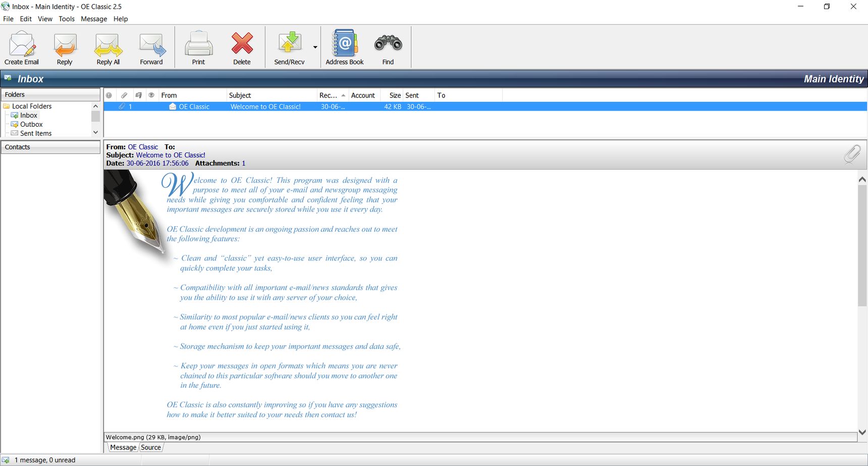Select the Outbox folder
Screen dimensions: 868x466
pos(31,124)
